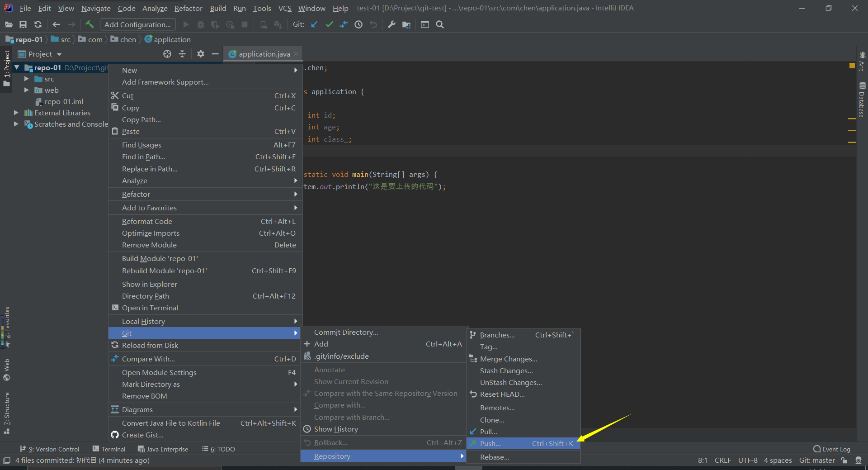Choose Commit Directory... in Git submenu
This screenshot has height=470, width=868.
point(383,332)
